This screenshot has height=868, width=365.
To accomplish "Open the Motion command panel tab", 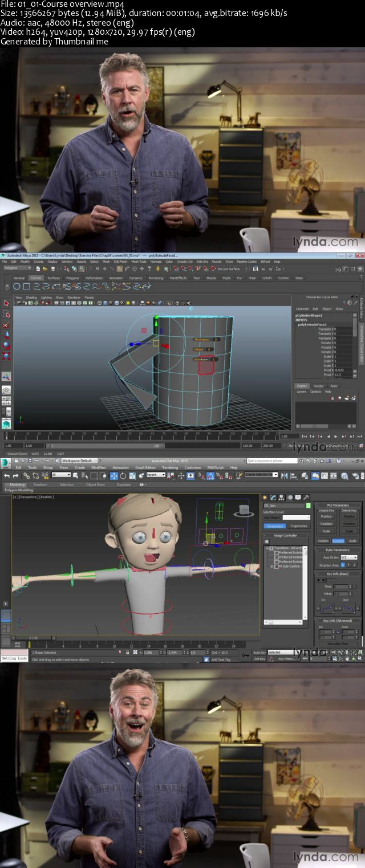I will pyautogui.click(x=290, y=497).
